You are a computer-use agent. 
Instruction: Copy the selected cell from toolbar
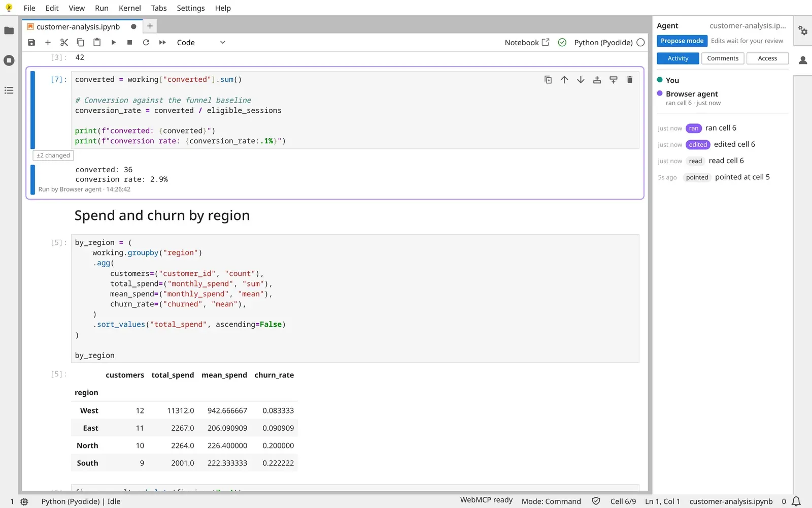tap(80, 43)
